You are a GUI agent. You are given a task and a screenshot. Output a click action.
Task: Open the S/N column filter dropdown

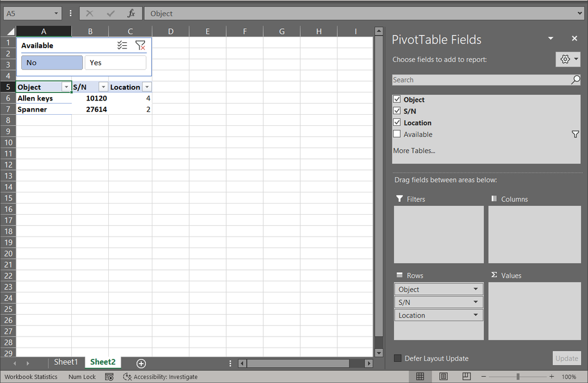[103, 87]
